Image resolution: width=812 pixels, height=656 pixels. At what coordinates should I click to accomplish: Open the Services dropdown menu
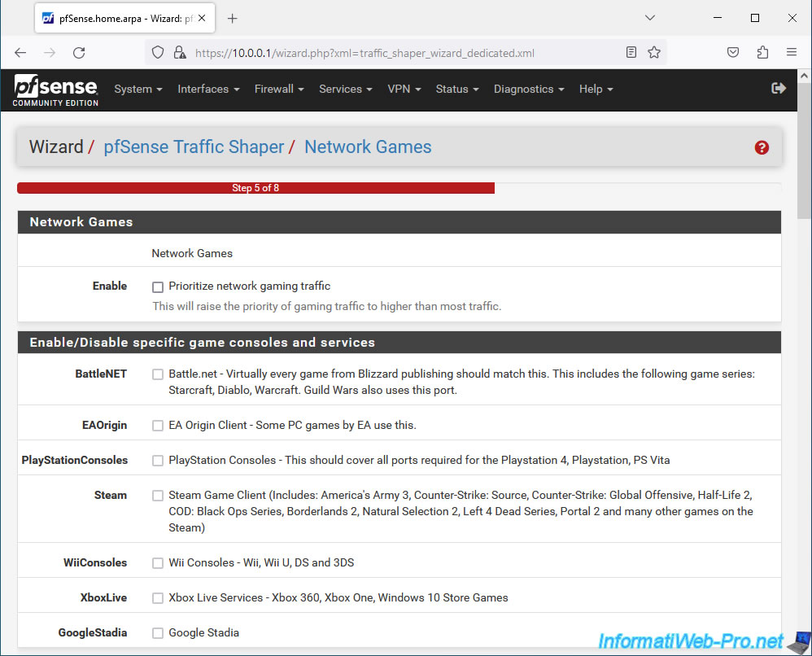(346, 90)
